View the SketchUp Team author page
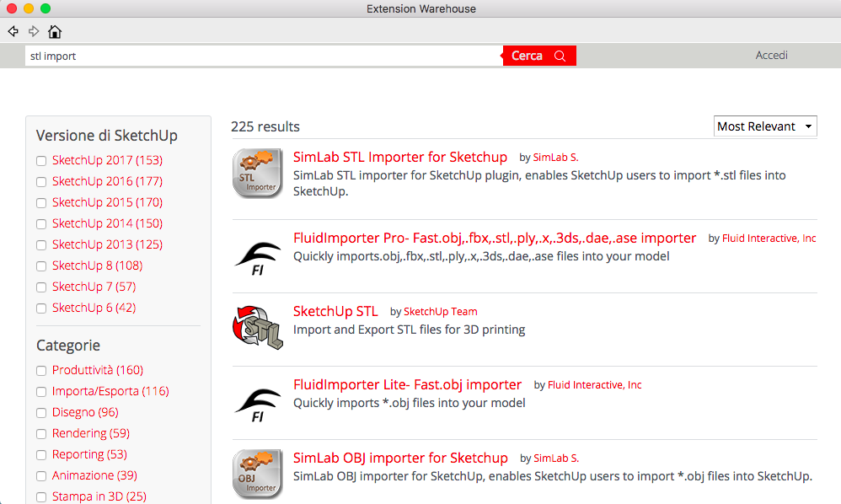This screenshot has height=504, width=841. pyautogui.click(x=441, y=312)
